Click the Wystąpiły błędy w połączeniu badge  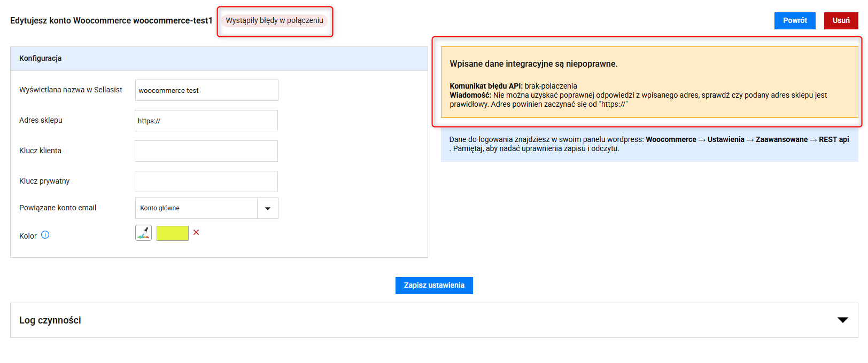coord(274,21)
